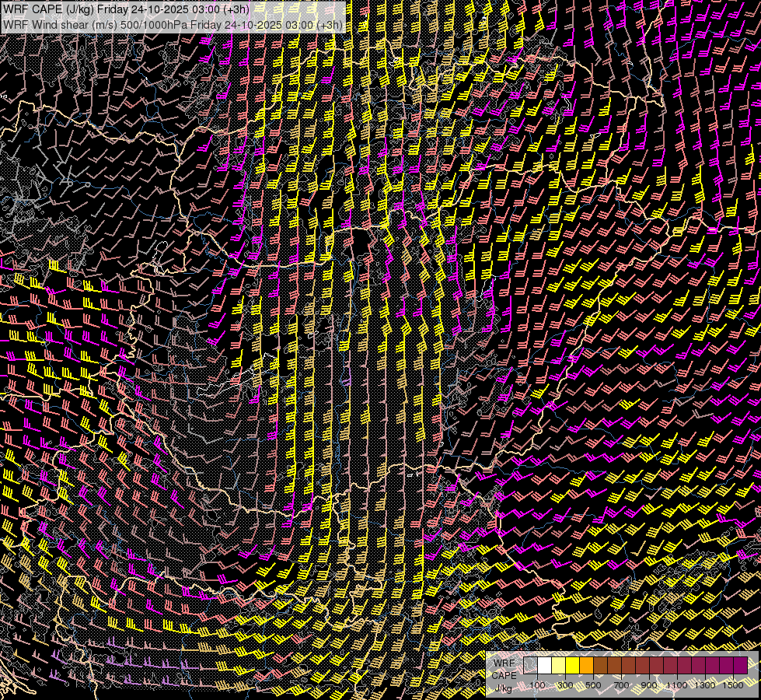This screenshot has height=700, width=761.
Task: Select the 700 tick label in the legend
Action: tap(621, 685)
